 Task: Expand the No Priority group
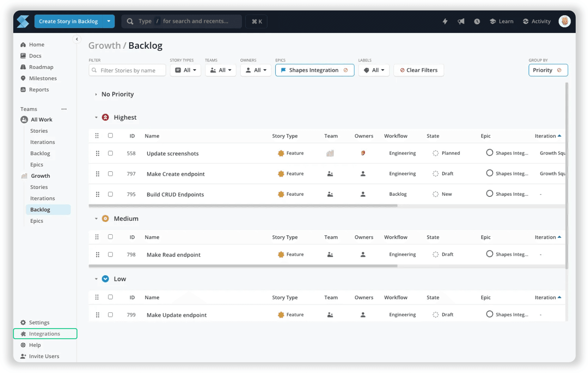pyautogui.click(x=96, y=95)
